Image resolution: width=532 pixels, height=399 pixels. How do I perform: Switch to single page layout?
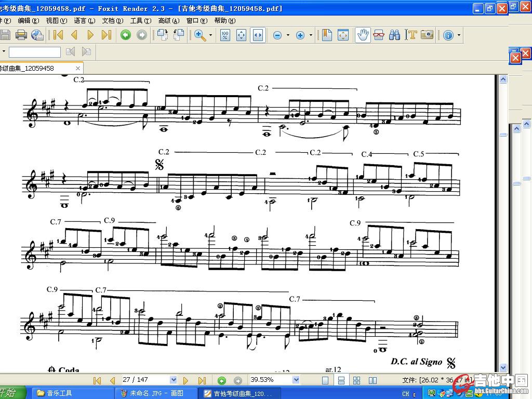325,380
